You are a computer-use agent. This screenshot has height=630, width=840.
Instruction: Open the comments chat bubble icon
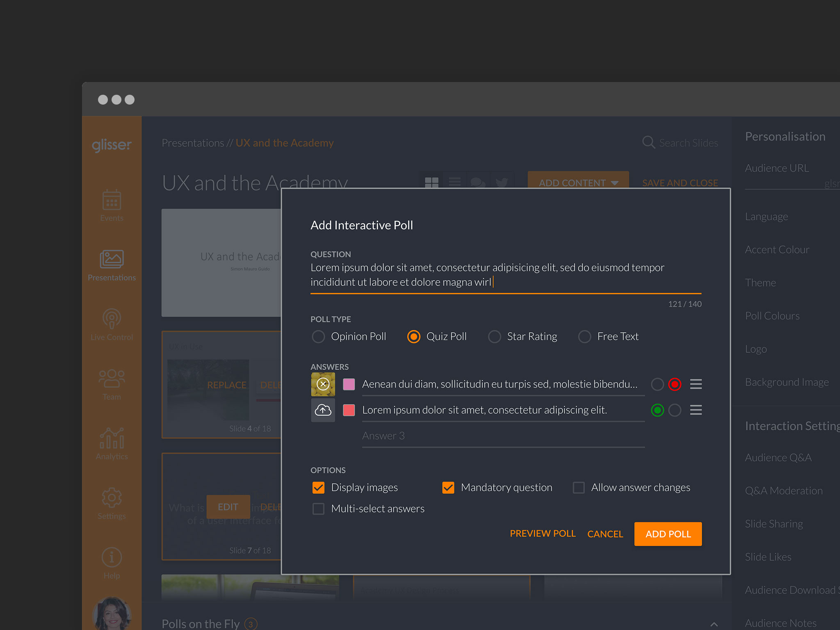[478, 182]
